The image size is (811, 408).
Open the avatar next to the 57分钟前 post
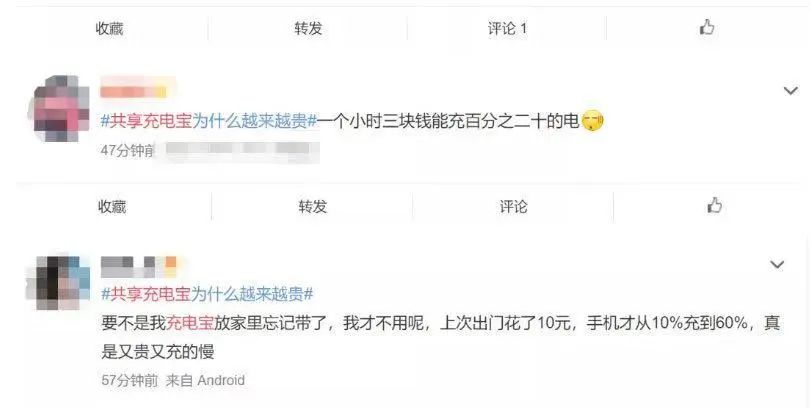pyautogui.click(x=59, y=282)
